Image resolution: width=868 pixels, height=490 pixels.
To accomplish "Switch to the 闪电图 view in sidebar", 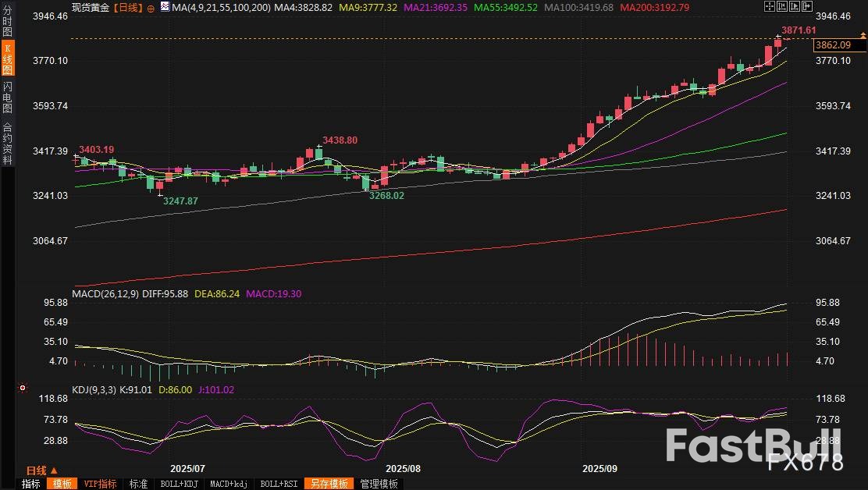I will click(7, 97).
